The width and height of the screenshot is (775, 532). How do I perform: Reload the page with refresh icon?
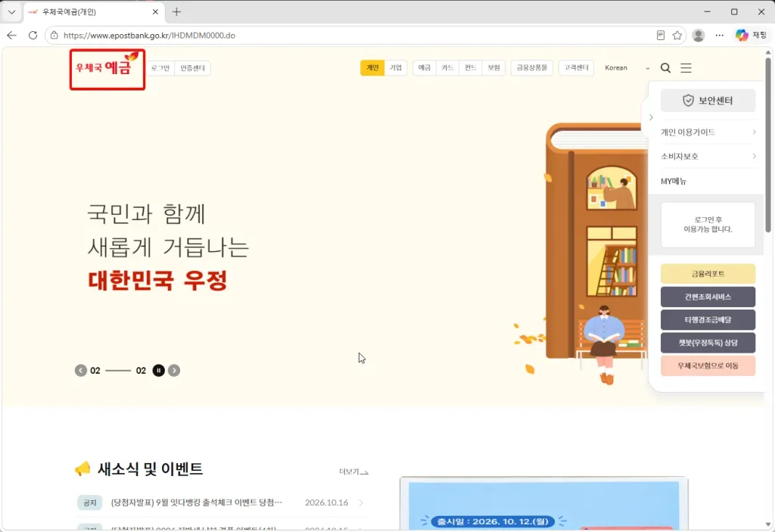point(33,35)
